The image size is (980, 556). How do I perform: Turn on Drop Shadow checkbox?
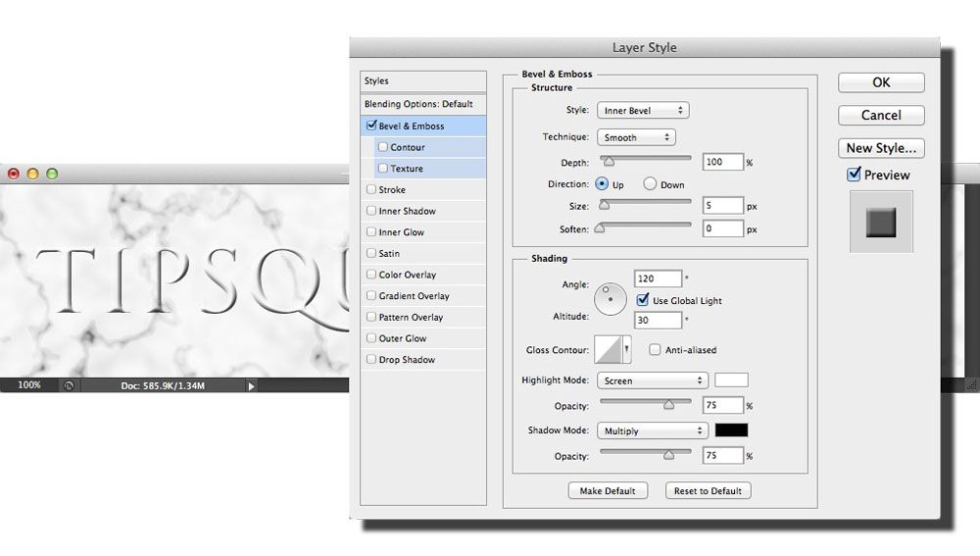click(371, 359)
